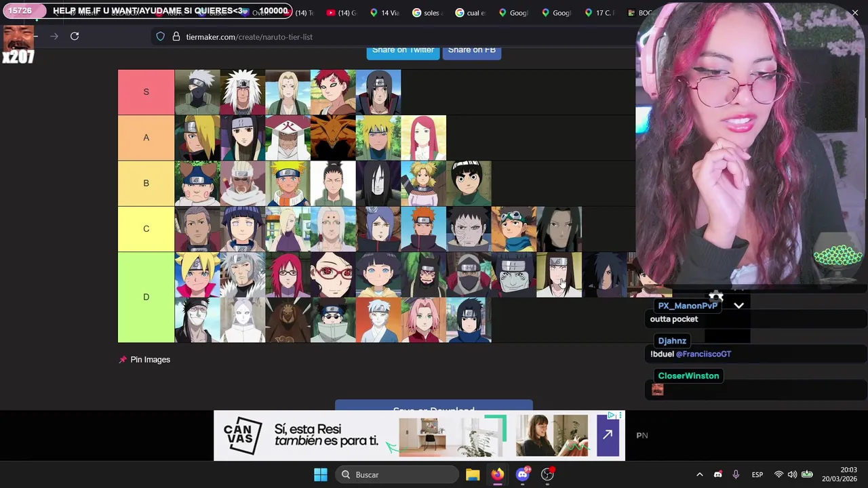Open File Explorer from taskbar
The image size is (868, 488).
pyautogui.click(x=473, y=474)
